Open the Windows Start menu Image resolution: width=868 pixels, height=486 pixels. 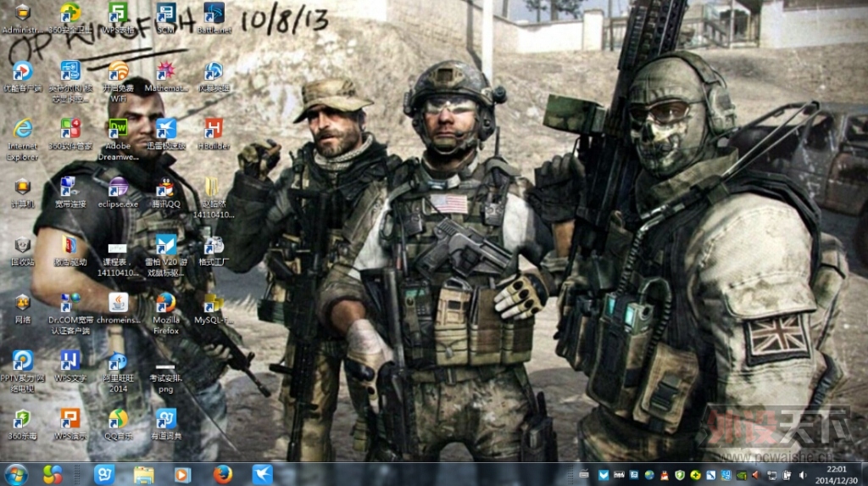[16, 475]
